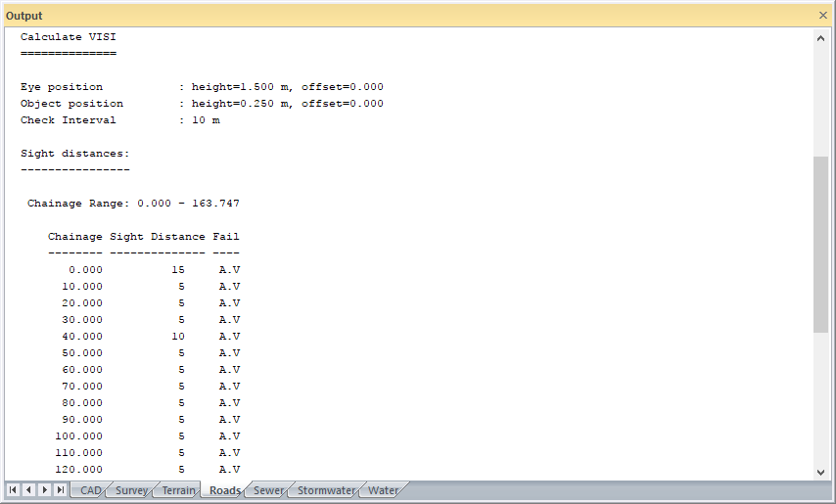Close the Output panel
Viewport: 836px width, 504px height.
click(822, 16)
